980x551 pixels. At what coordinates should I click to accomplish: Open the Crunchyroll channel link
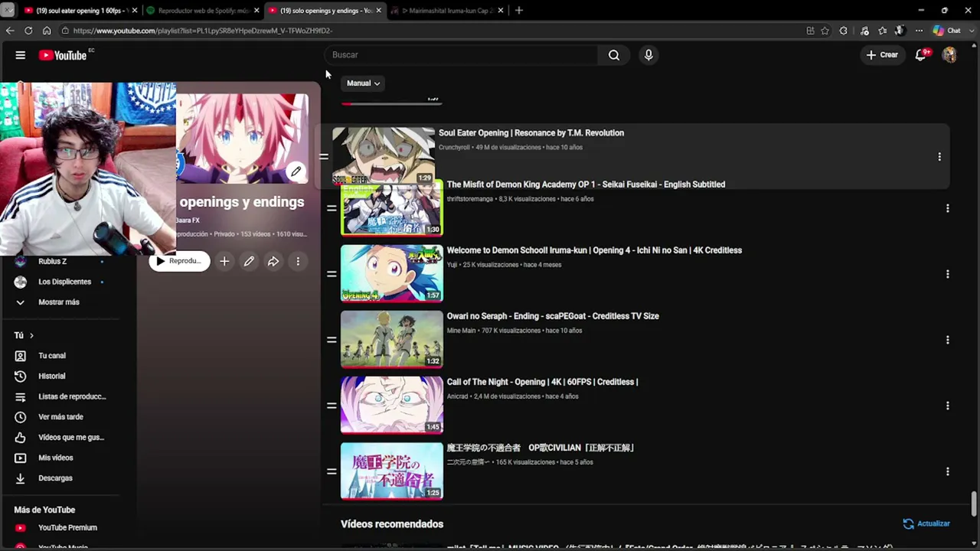coord(454,148)
